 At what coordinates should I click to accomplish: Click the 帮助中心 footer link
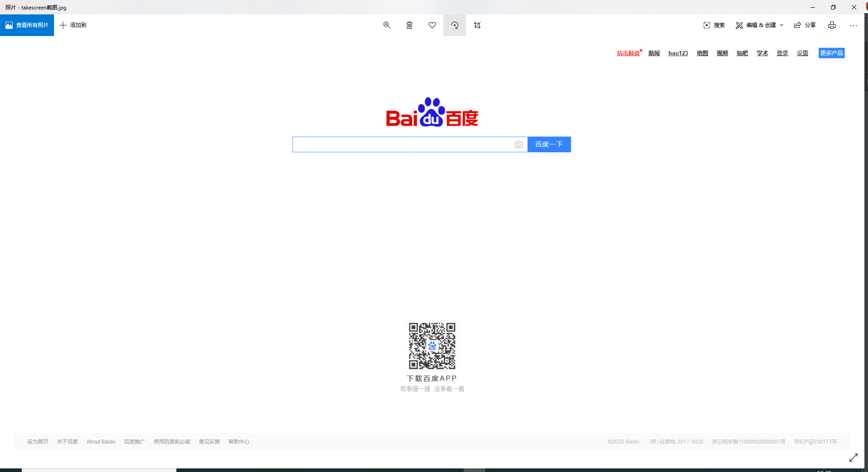click(239, 442)
